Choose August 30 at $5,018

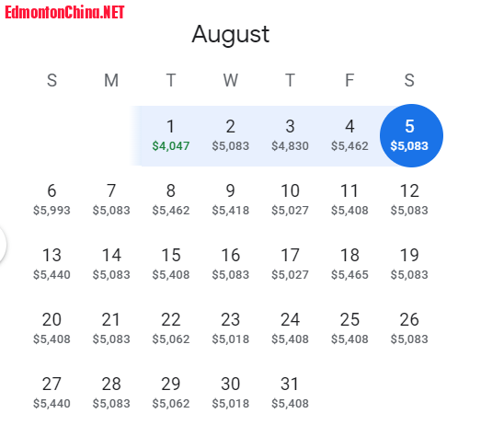[x=230, y=393]
